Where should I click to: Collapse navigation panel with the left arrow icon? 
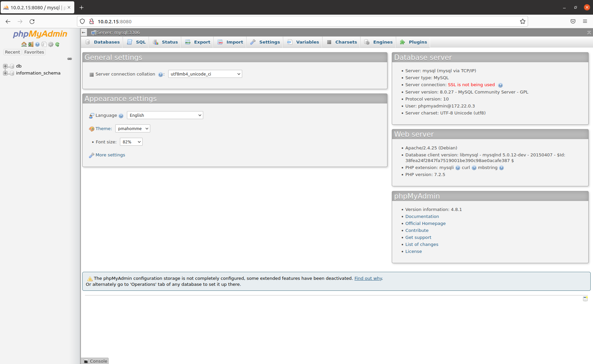pyautogui.click(x=84, y=32)
